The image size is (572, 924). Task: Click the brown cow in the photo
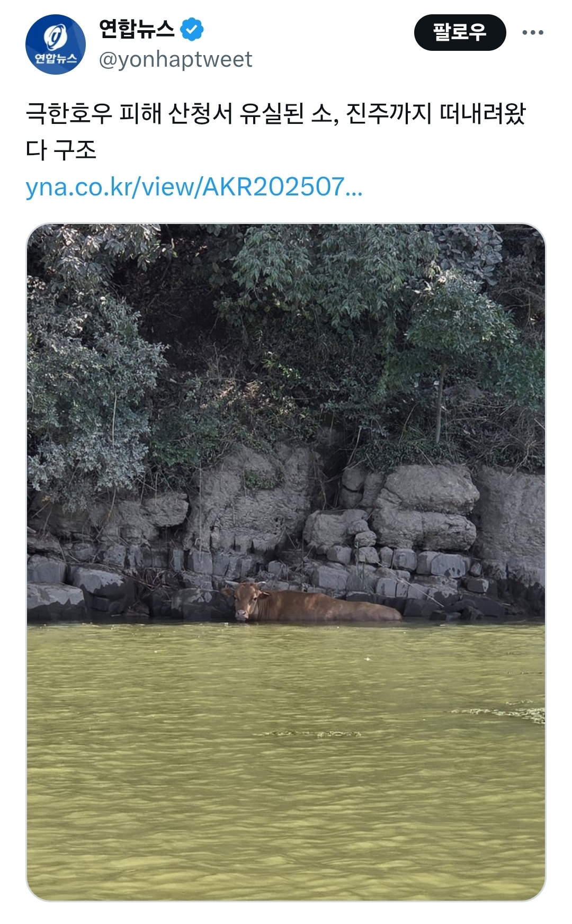(x=312, y=605)
